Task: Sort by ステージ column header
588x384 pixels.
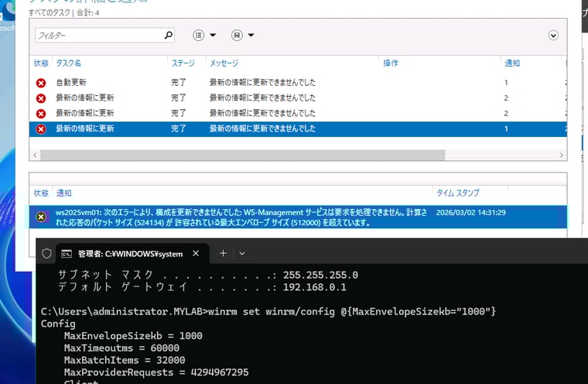Action: coord(183,63)
